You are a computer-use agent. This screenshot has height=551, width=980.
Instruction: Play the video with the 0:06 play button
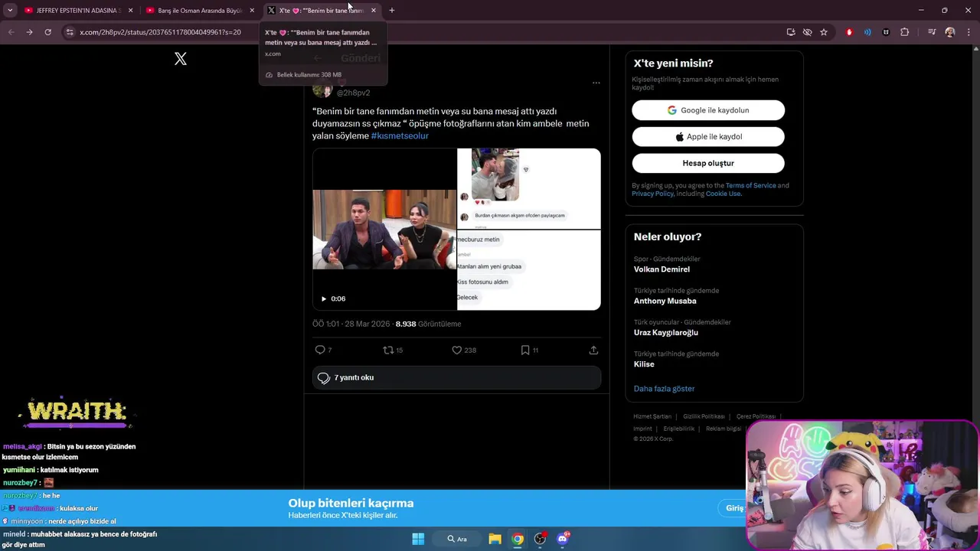click(324, 298)
